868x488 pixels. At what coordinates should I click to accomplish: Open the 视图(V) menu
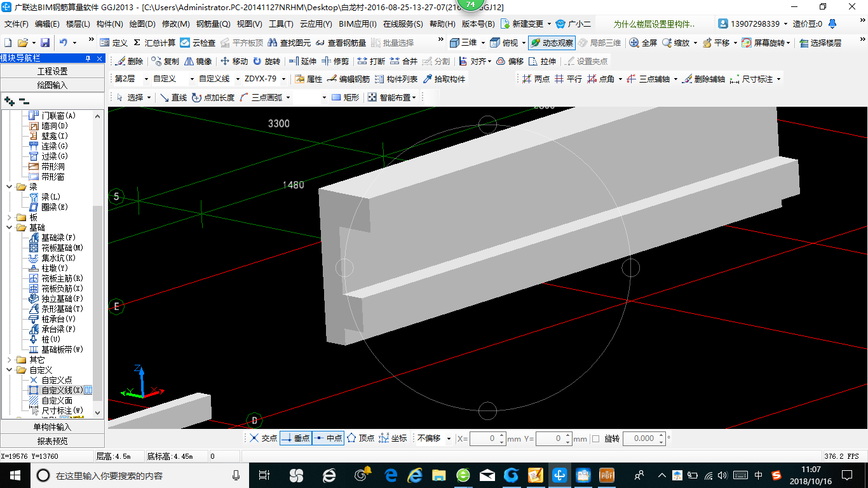(x=249, y=24)
